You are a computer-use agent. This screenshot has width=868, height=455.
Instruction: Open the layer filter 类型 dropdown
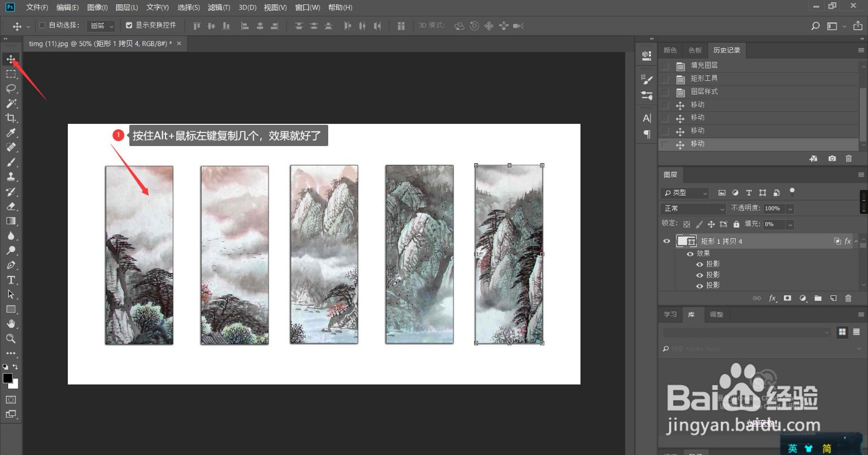pyautogui.click(x=686, y=193)
